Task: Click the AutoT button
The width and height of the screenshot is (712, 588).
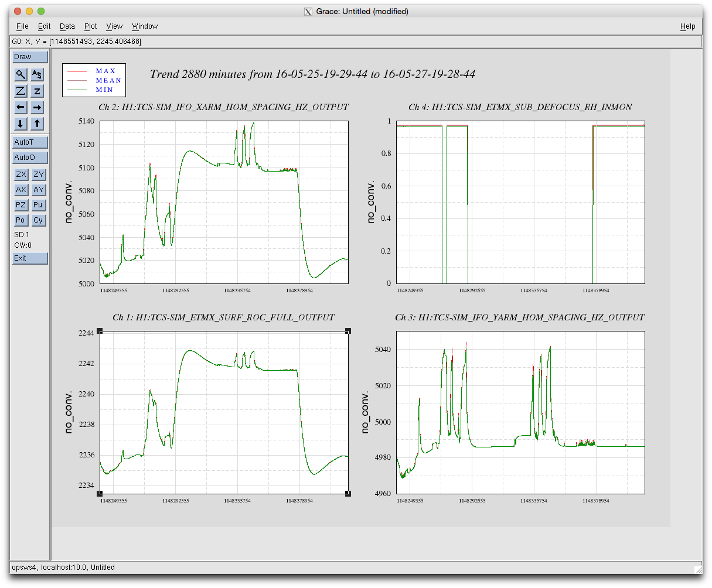Action: click(x=30, y=142)
